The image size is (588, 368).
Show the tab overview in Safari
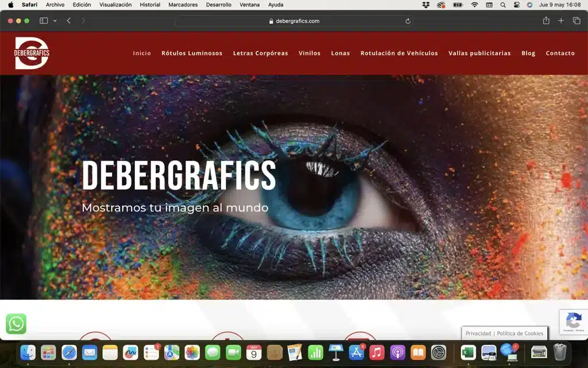click(577, 21)
